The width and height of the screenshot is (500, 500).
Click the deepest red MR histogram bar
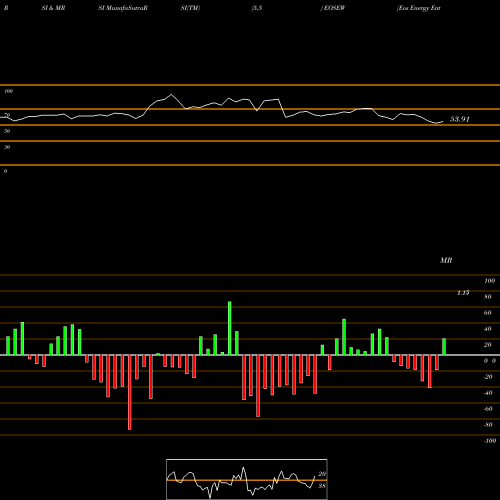coord(130,392)
